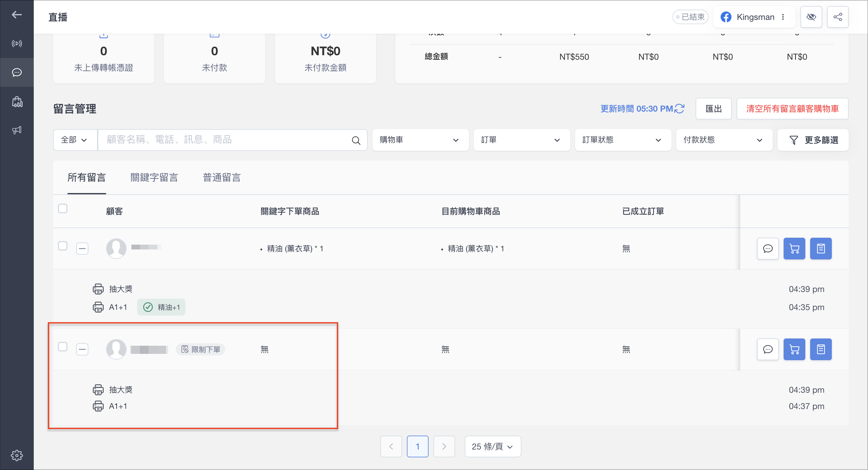Tick checkbox for the first customer row
This screenshot has height=470, width=868.
[63, 246]
